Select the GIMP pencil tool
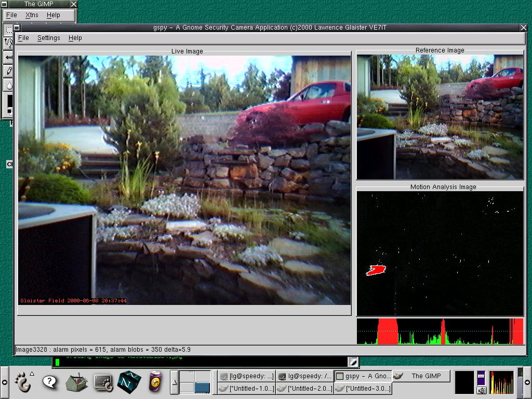Image resolution: width=532 pixels, height=399 pixels. (8, 70)
